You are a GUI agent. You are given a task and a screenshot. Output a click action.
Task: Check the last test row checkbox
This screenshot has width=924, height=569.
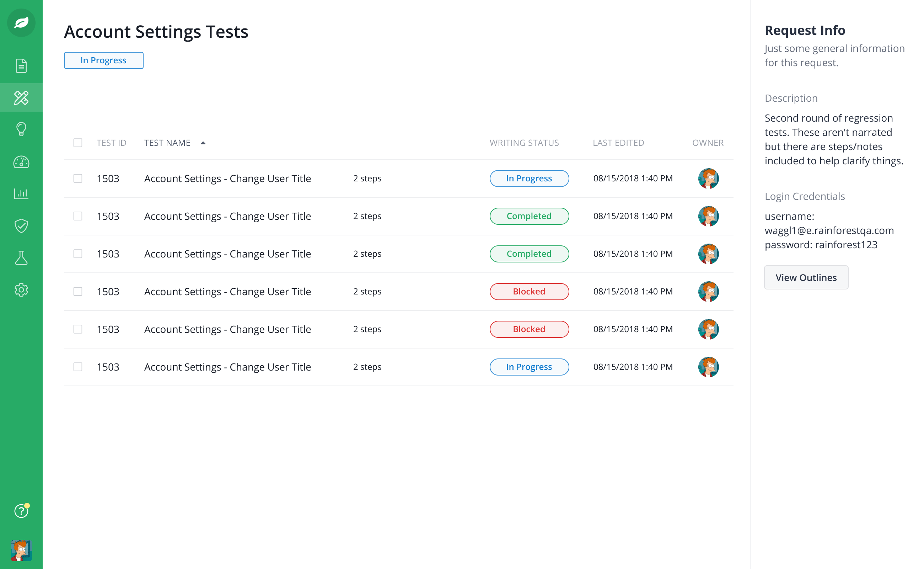[78, 367]
